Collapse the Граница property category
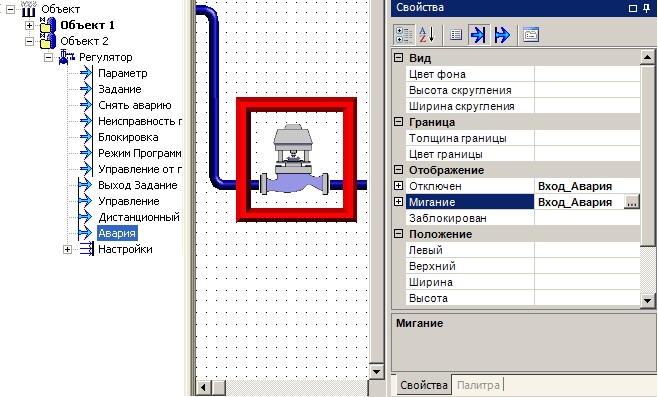This screenshot has width=658, height=397. click(399, 122)
